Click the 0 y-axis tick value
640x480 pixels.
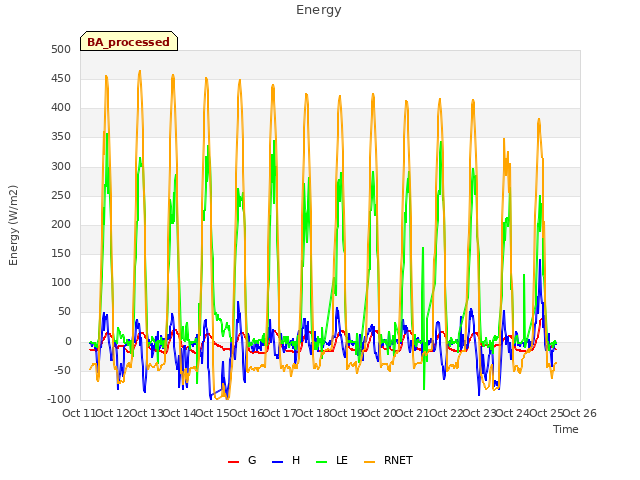coord(68,341)
